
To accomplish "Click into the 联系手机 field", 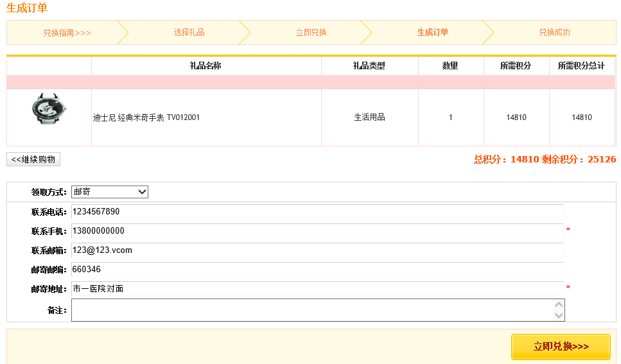I will (317, 231).
